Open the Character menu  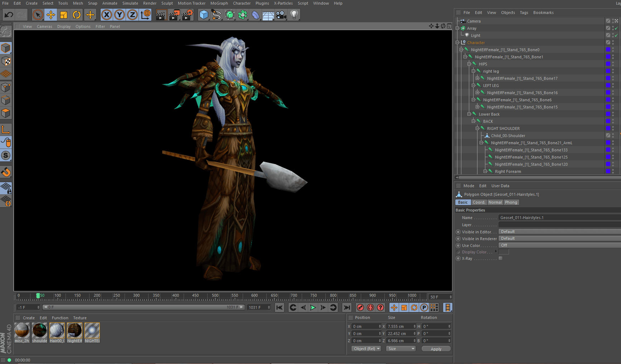(x=242, y=3)
